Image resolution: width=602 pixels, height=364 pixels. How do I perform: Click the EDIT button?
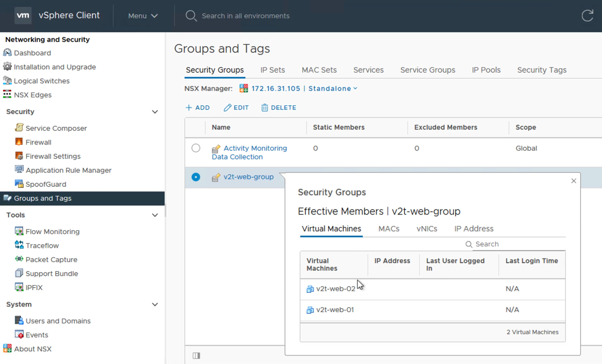tap(236, 108)
